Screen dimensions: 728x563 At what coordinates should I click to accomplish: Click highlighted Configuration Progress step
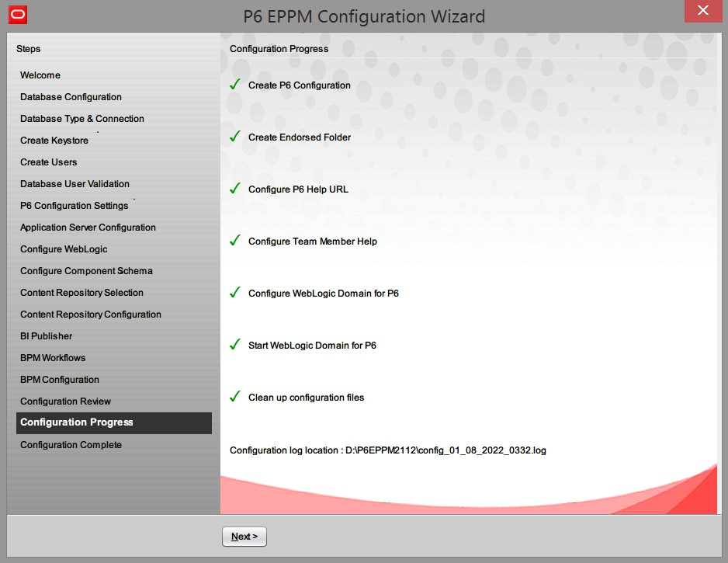tap(114, 422)
